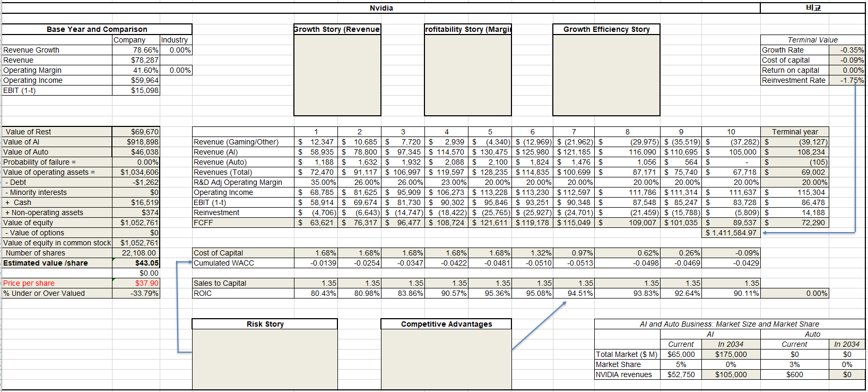Select the Reinvestment Rate terminal value cell

847,80
